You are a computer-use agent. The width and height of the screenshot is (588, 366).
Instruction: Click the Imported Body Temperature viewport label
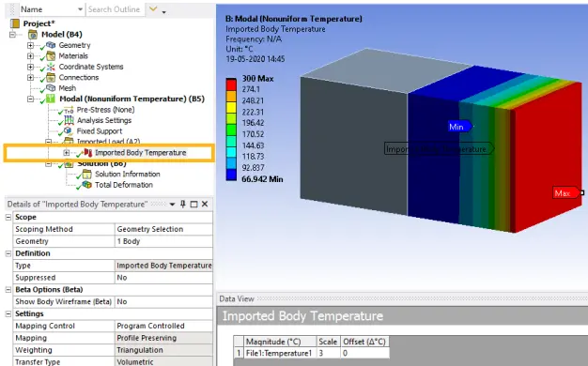point(440,148)
